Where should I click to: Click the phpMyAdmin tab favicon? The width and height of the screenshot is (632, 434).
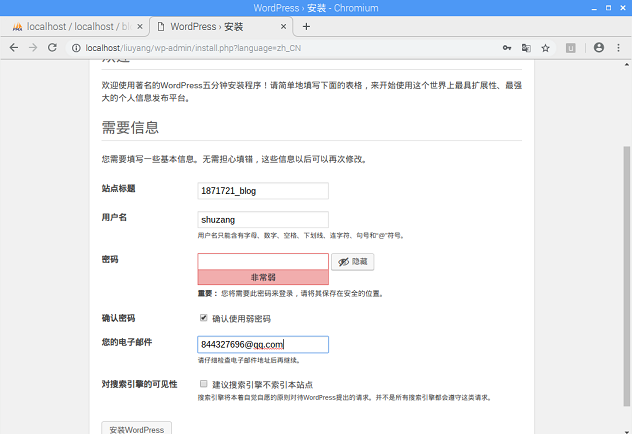17,27
